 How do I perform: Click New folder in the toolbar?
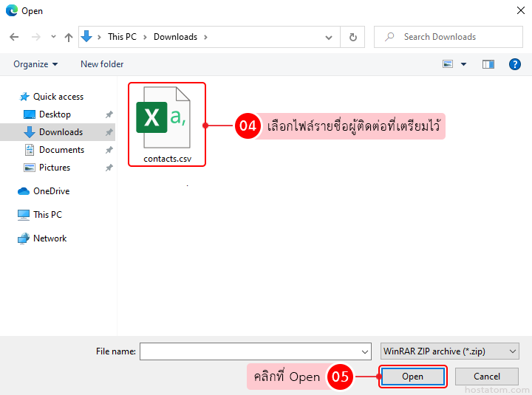(102, 64)
